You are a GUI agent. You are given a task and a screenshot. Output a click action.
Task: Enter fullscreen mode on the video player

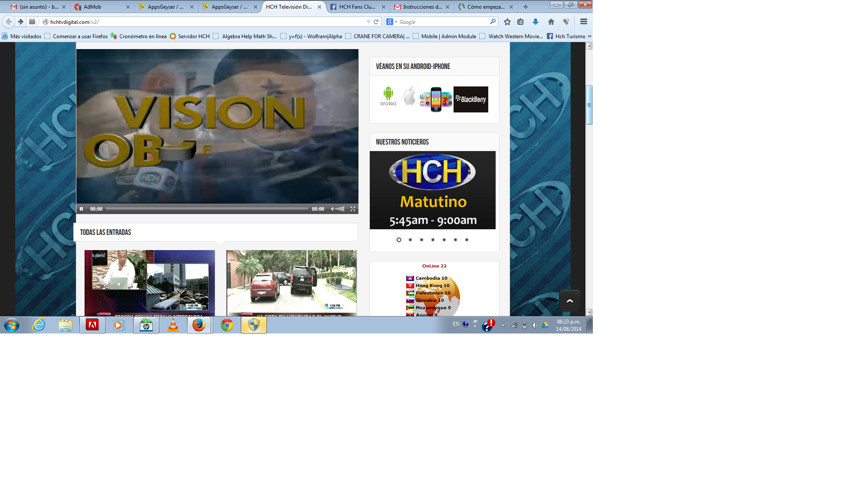pyautogui.click(x=353, y=209)
